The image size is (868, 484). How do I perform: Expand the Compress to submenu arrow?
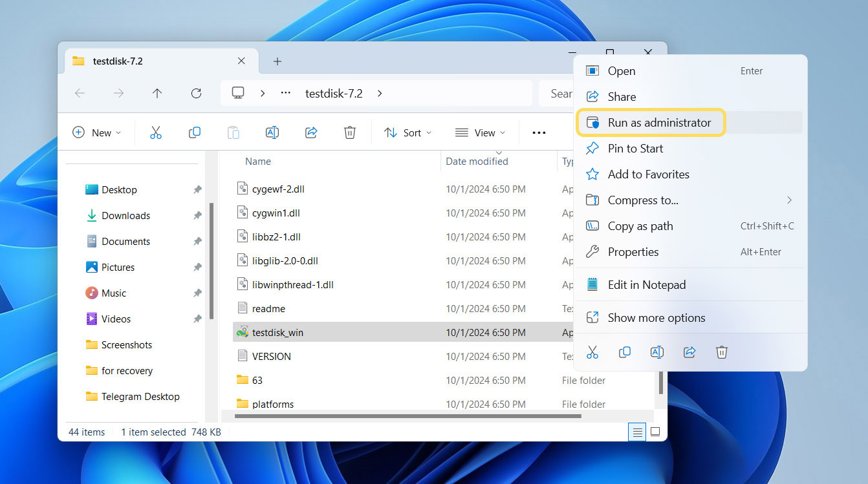click(789, 200)
